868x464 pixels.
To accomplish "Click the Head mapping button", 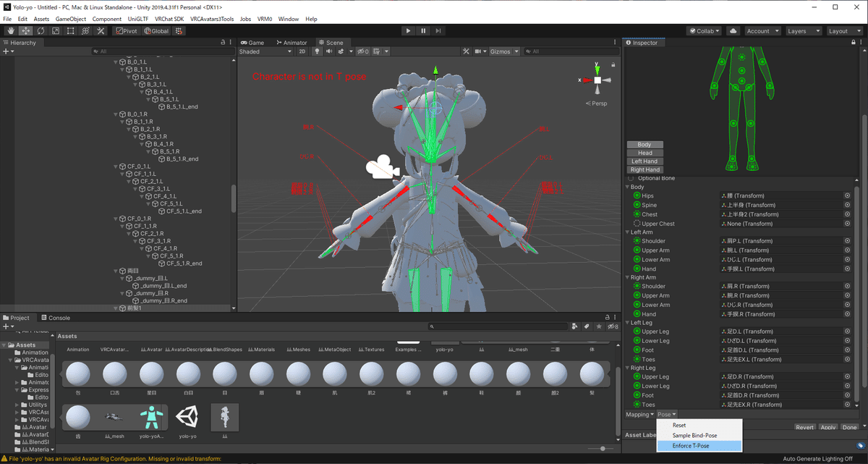I will 644,153.
